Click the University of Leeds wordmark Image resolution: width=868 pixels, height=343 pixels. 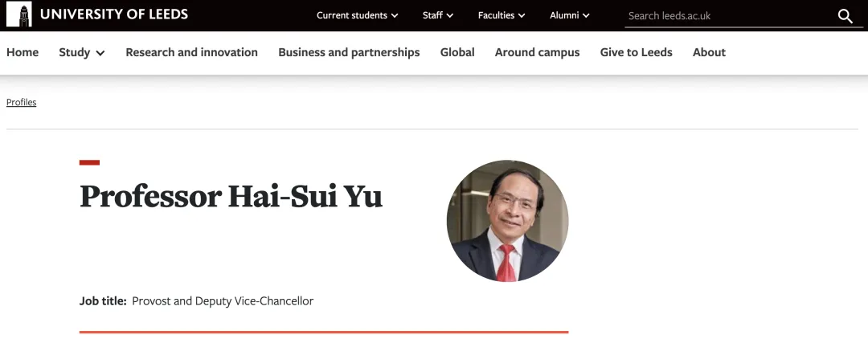113,14
